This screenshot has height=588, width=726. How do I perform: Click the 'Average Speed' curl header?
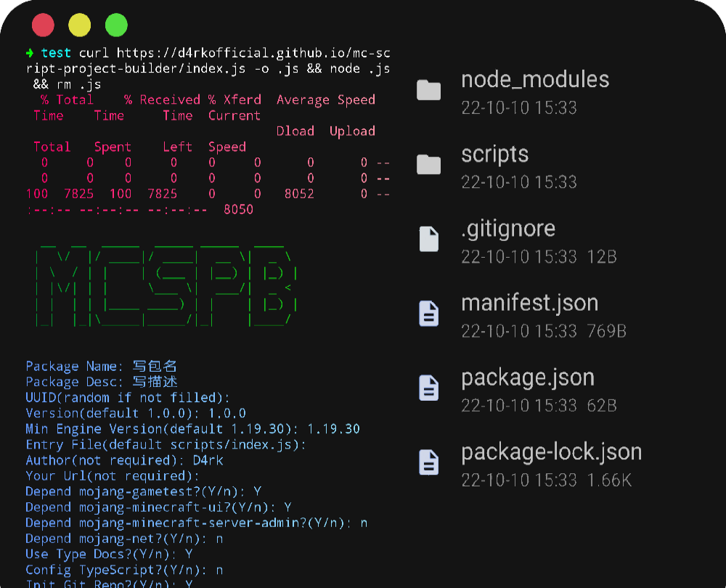(326, 100)
